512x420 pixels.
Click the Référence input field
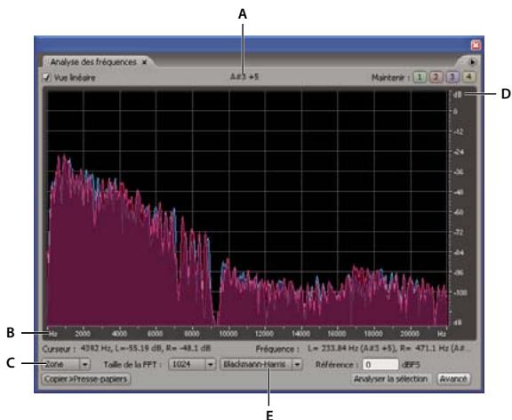point(380,364)
